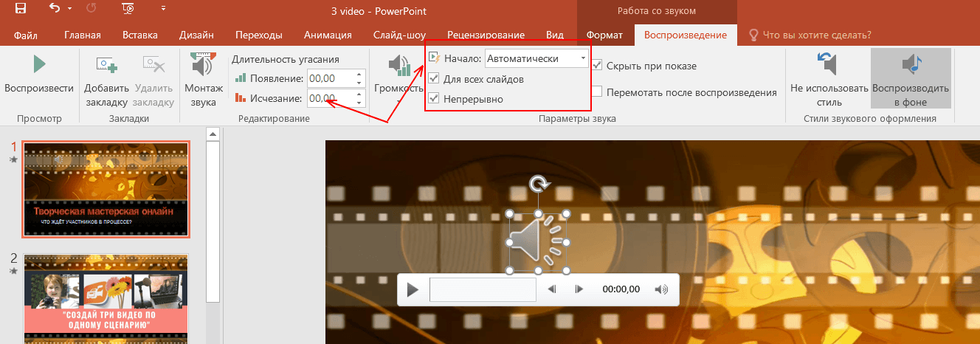Click the Что вы хотите сделать search box
The height and width of the screenshot is (344, 980).
tap(810, 35)
